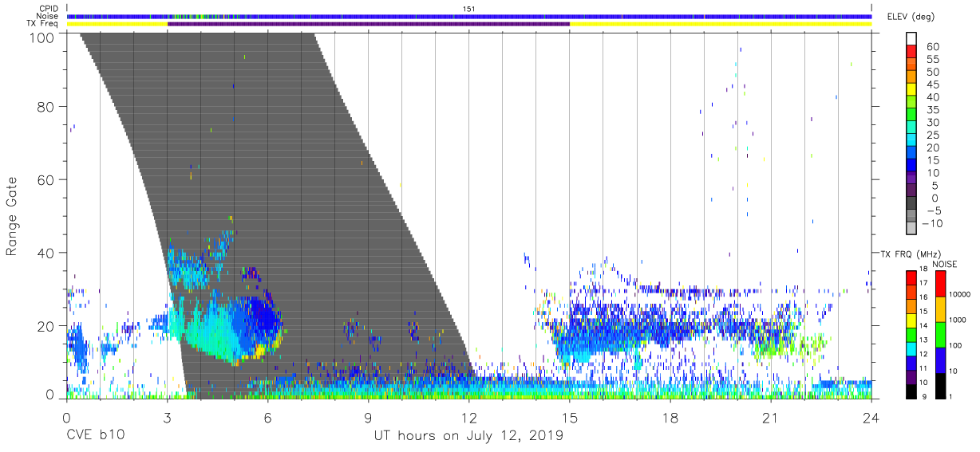Pick the red top swatch of the TX FRQ bar

tap(911, 278)
